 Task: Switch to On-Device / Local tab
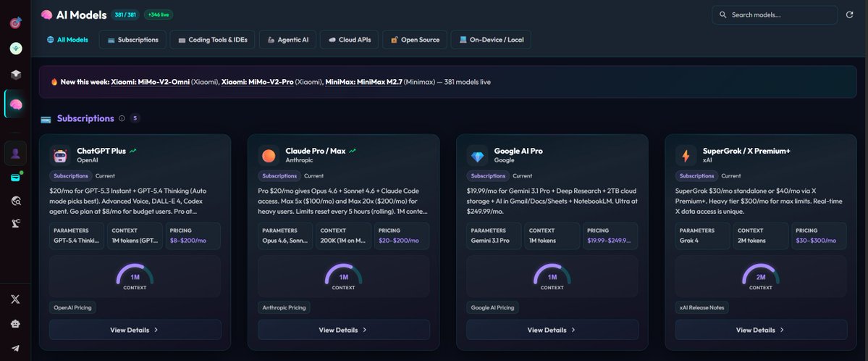491,40
